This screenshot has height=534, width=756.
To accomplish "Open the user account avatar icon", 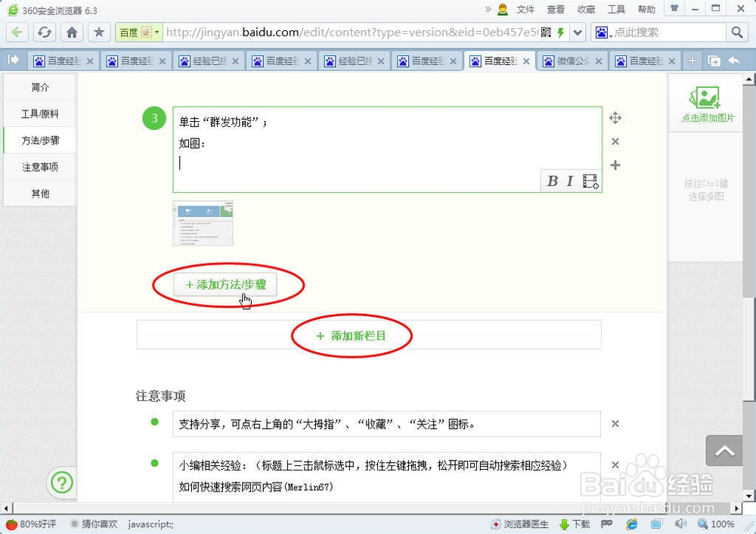I will pyautogui.click(x=503, y=10).
